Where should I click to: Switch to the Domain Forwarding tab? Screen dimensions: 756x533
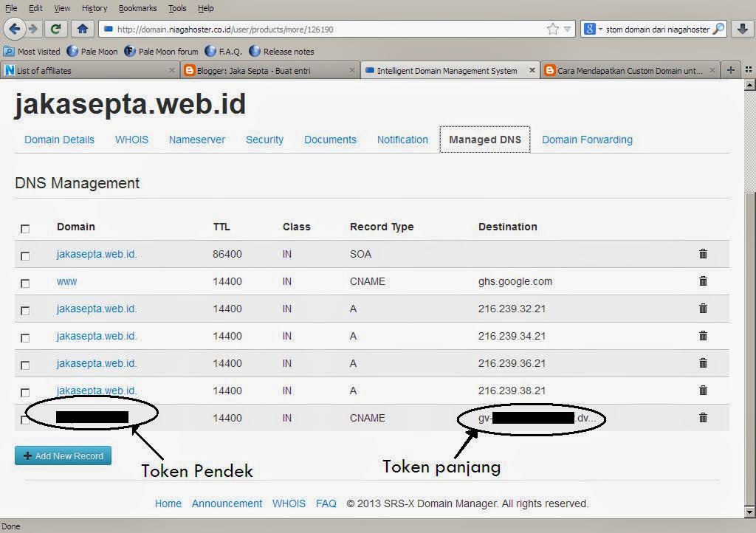[x=587, y=140]
